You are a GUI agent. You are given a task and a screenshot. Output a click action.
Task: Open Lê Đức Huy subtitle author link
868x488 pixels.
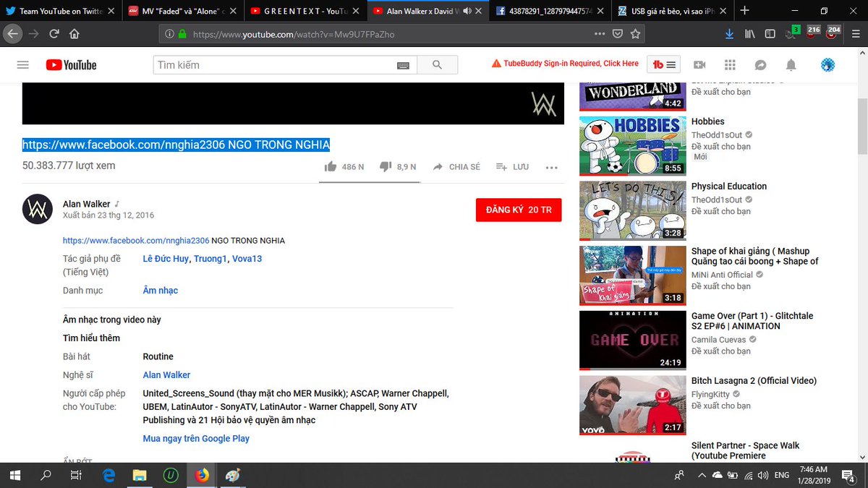166,258
